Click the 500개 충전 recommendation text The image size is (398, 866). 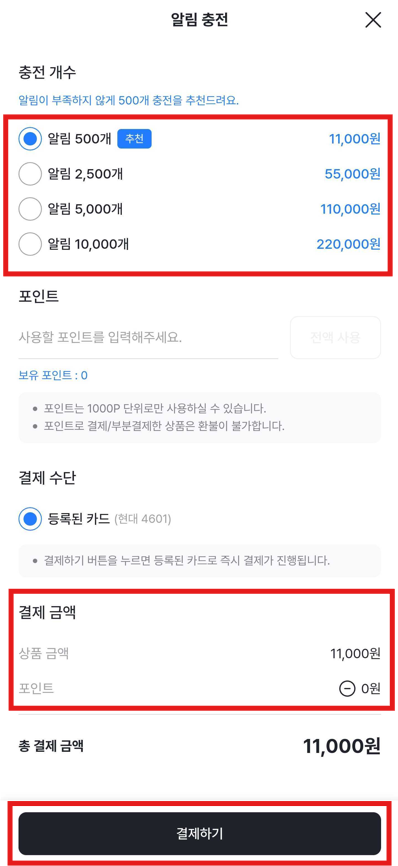click(128, 101)
